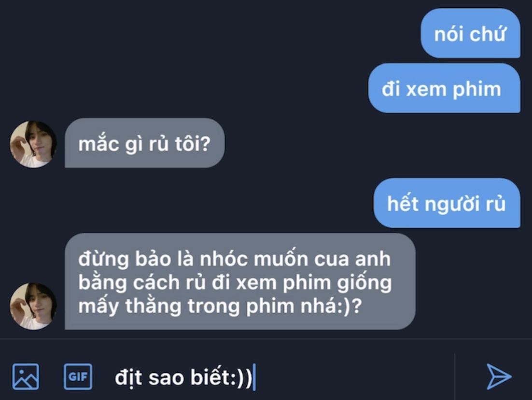
Task: Select the "đi xem phim" message bubble
Action: click(444, 88)
